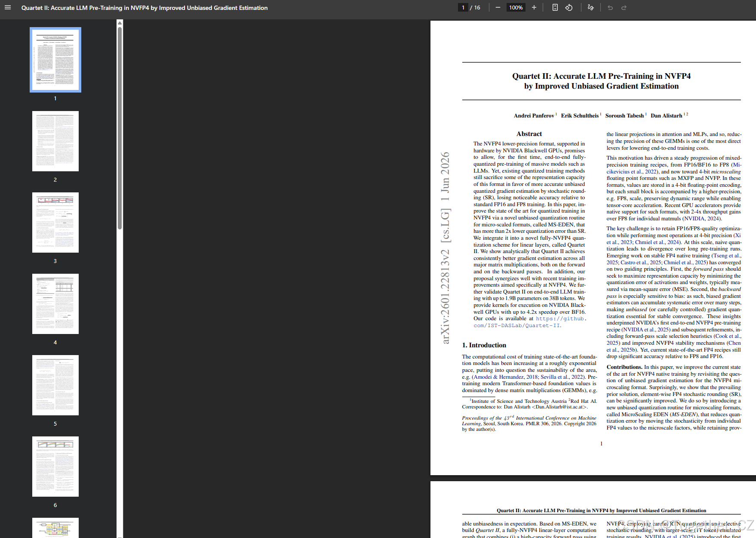Follow the Chmiel et al., 2024 citation
756x538 pixels.
(x=658, y=242)
